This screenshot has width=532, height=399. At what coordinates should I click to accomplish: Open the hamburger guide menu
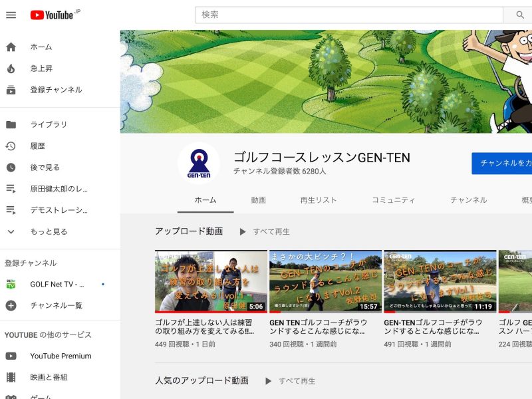tap(11, 15)
